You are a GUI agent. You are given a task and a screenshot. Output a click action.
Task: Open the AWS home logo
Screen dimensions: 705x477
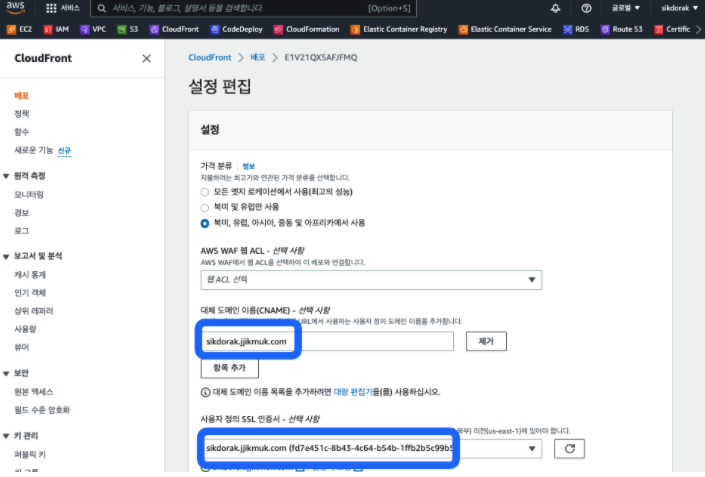click(x=15, y=8)
